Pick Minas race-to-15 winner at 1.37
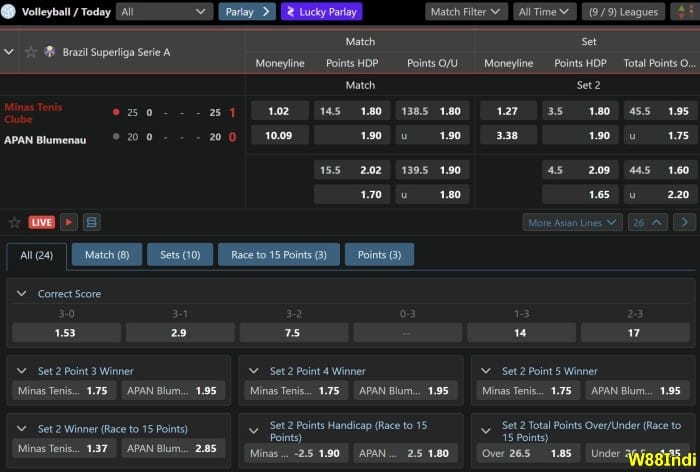The height and width of the screenshot is (472, 700). click(x=64, y=448)
